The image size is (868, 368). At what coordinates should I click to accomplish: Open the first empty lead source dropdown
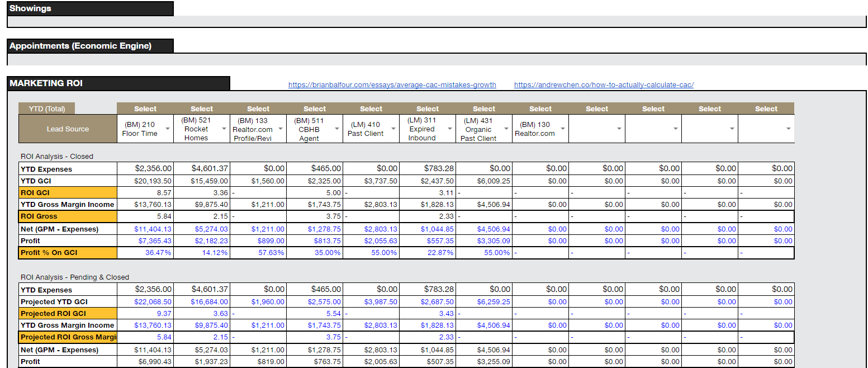point(619,128)
